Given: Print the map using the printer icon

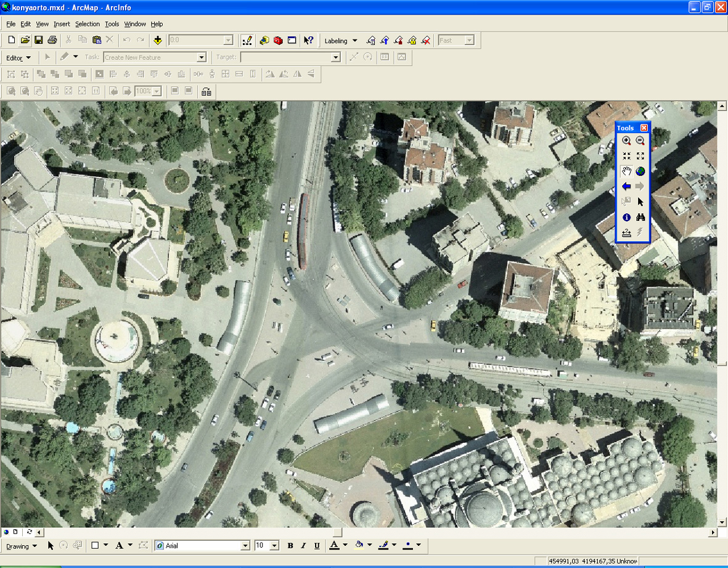Looking at the screenshot, I should coord(52,40).
